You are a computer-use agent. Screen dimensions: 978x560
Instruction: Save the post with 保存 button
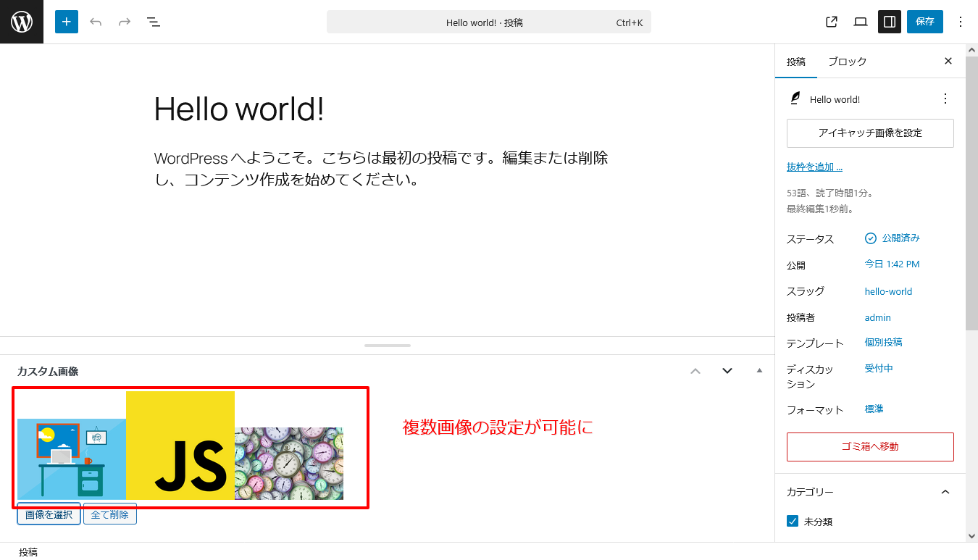point(925,22)
